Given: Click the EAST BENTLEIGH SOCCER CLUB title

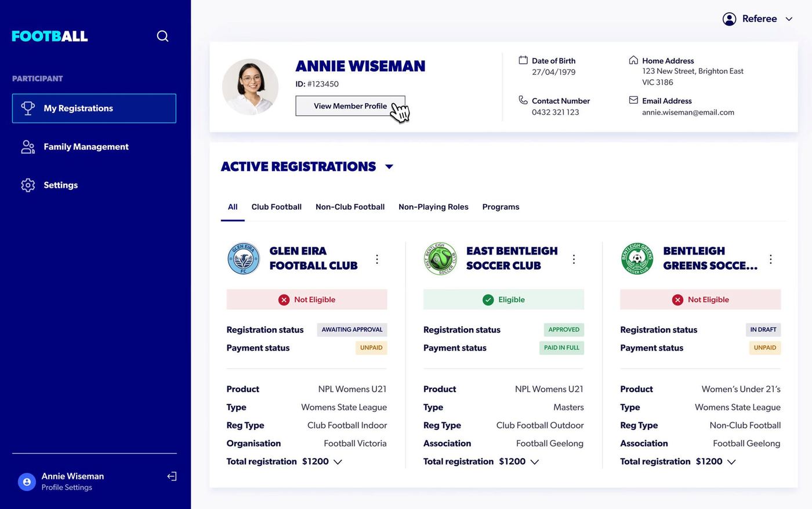Looking at the screenshot, I should (512, 259).
